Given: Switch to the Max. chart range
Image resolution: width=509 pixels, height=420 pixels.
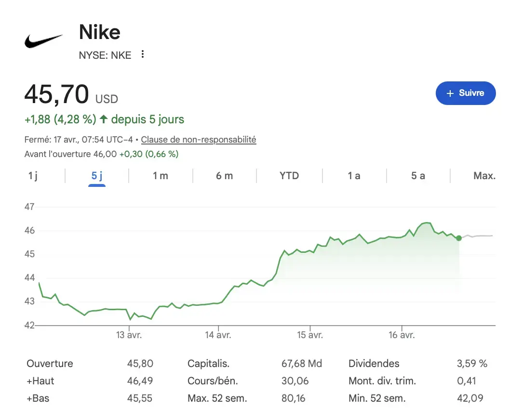Looking at the screenshot, I should [484, 176].
